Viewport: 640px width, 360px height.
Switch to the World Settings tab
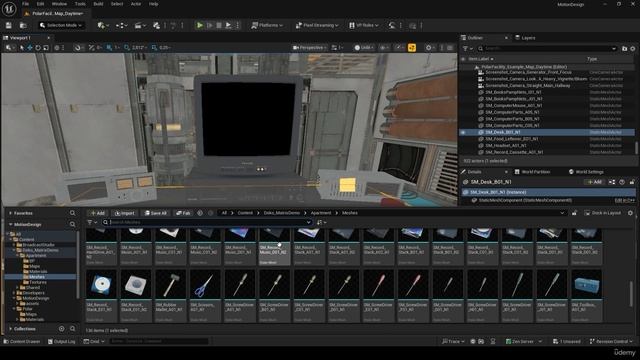click(x=586, y=172)
